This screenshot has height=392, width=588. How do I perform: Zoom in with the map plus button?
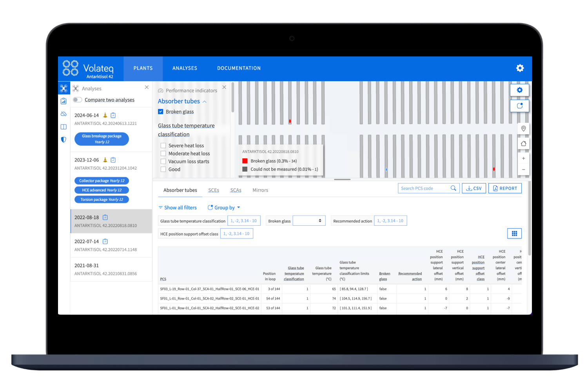tap(523, 158)
